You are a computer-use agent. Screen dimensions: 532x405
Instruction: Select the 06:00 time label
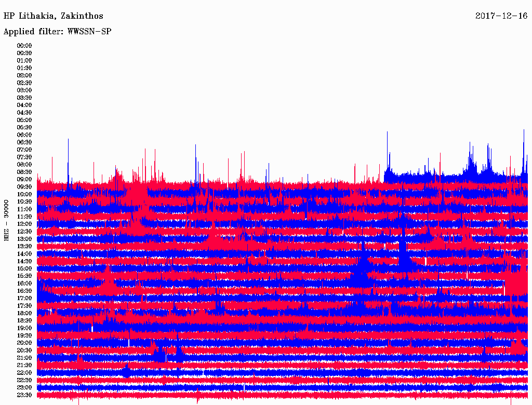pos(24,134)
